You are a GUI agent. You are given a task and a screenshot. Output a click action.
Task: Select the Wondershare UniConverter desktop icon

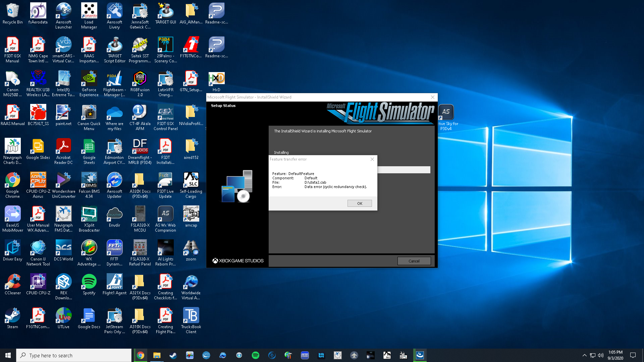click(64, 185)
